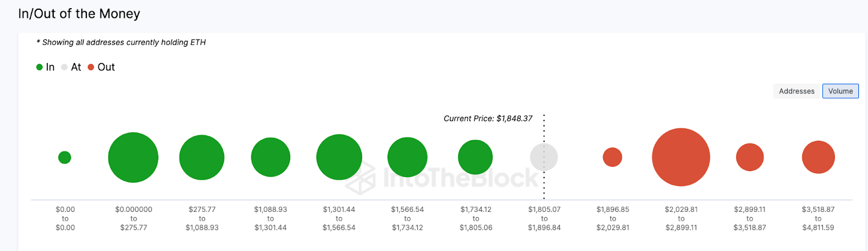868x251 pixels.
Task: Click green bubble for $1,734.12 to $1,805.06
Action: click(475, 157)
